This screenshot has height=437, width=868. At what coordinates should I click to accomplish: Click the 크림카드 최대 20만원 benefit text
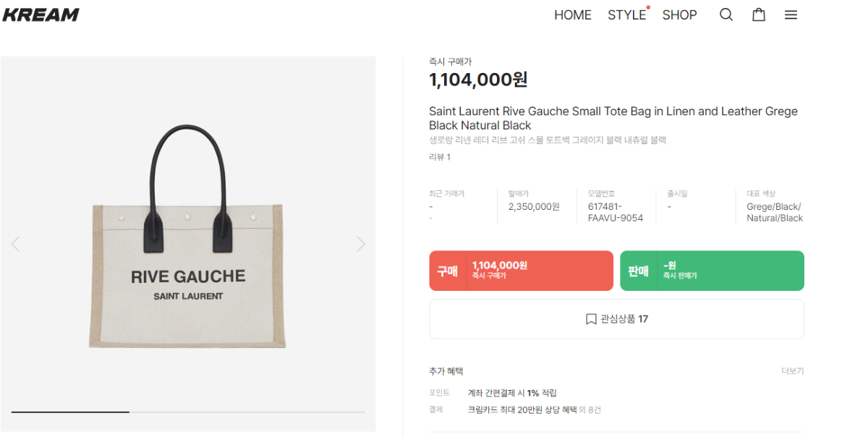522,410
